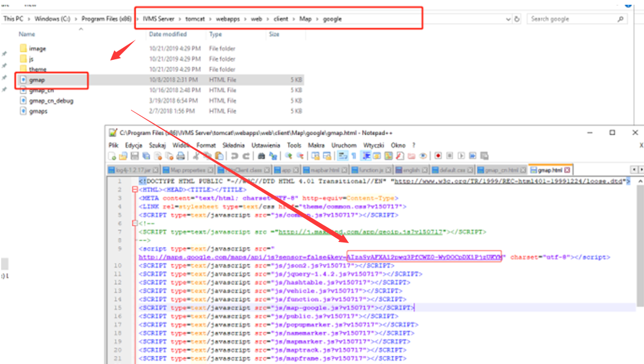The image size is (644, 364).
Task: Click the Stop Recording macro icon
Action: (x=450, y=156)
